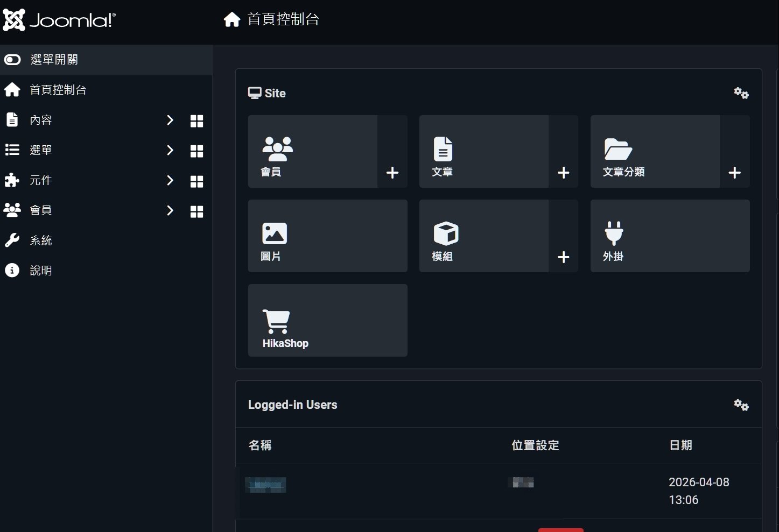Open the 系統 menu item in sidebar

(x=41, y=240)
